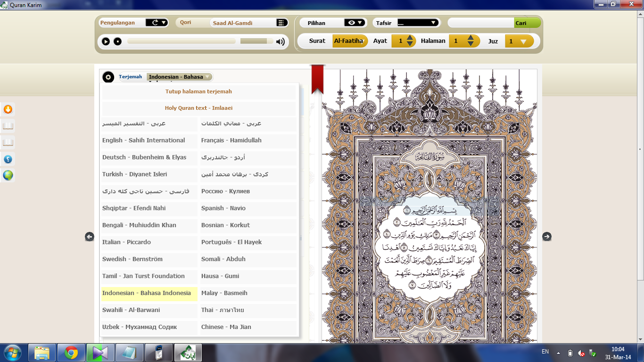644x362 pixels.
Task: Select Holy Quran text - Imlaaei
Action: click(x=198, y=108)
